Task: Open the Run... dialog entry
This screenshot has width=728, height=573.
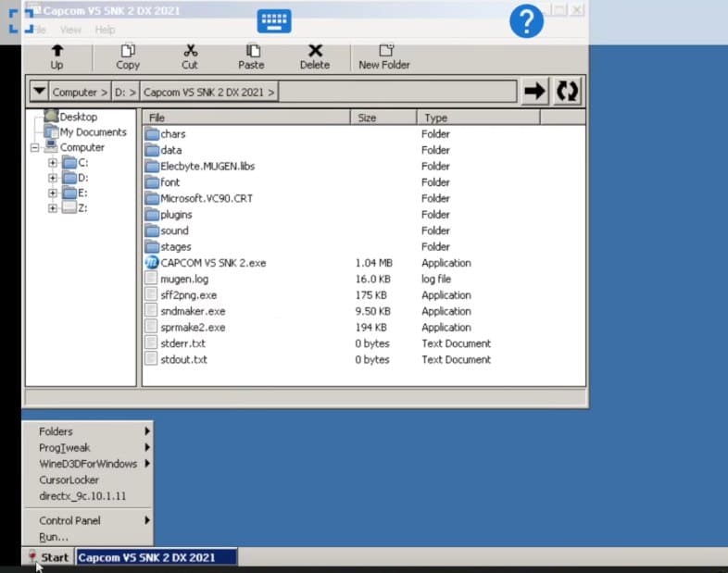Action: [x=88, y=537]
